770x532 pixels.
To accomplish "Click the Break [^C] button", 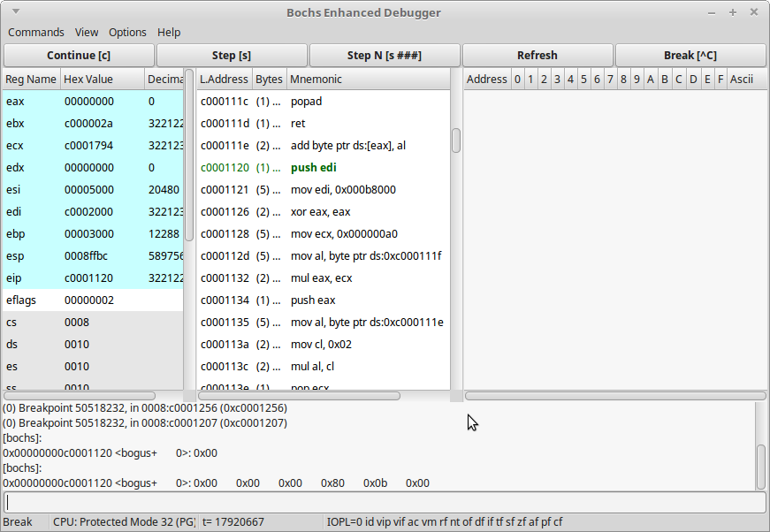I will click(x=690, y=56).
